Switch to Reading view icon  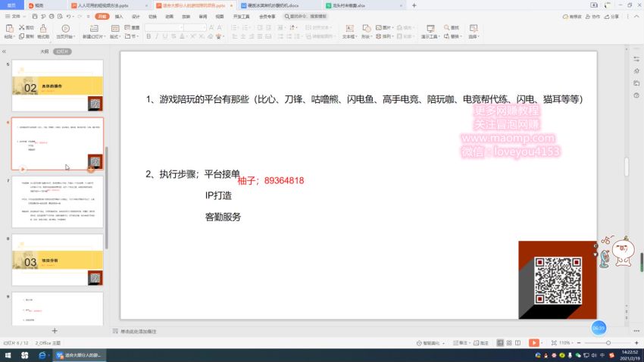518,343
